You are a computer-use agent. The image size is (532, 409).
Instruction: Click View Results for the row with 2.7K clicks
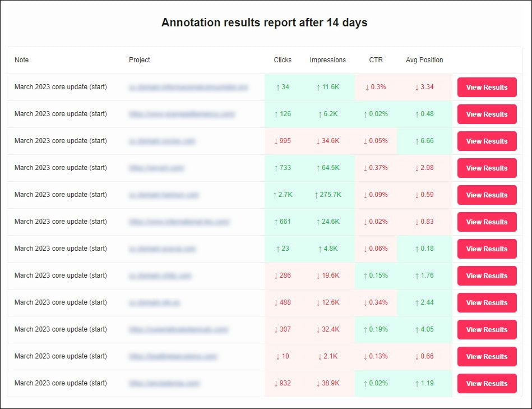487,195
